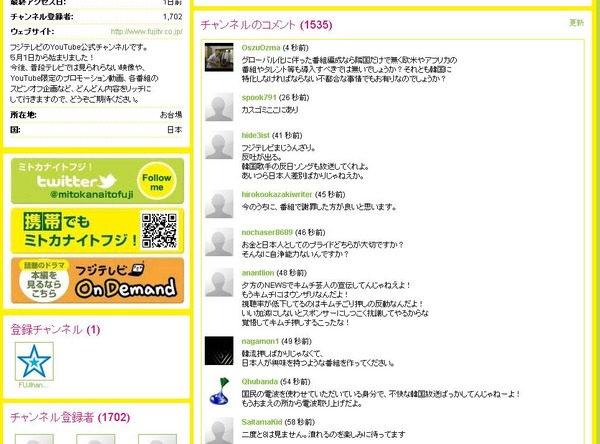The width and height of the screenshot is (600, 444).
Task: Click the (4 秒前) timestamp on OszuOzma's comment
Action: coord(295,47)
